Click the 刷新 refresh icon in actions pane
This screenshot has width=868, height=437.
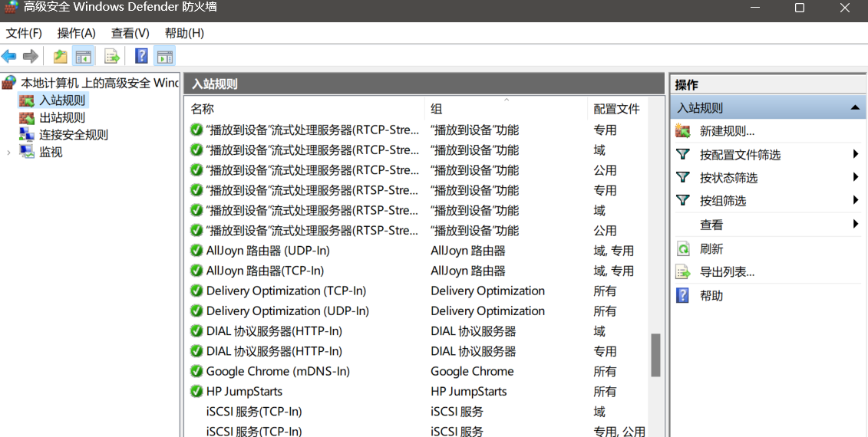tap(683, 249)
